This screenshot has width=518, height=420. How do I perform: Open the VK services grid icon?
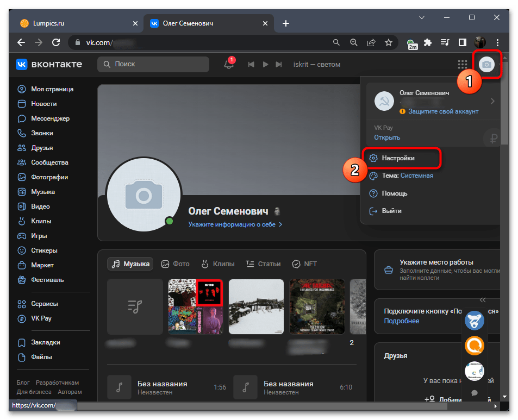click(462, 65)
